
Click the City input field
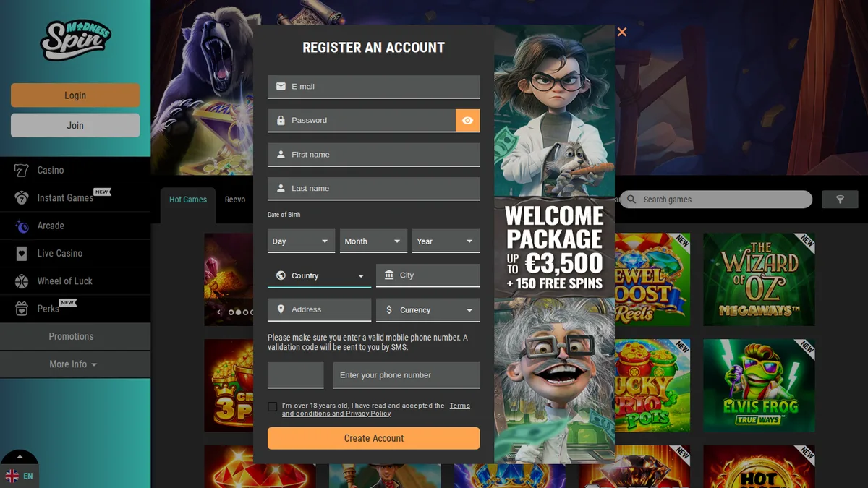(x=427, y=275)
